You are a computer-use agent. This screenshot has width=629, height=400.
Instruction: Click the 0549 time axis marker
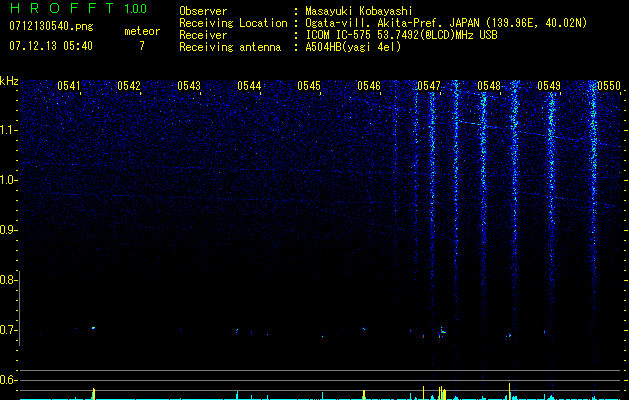pos(549,86)
